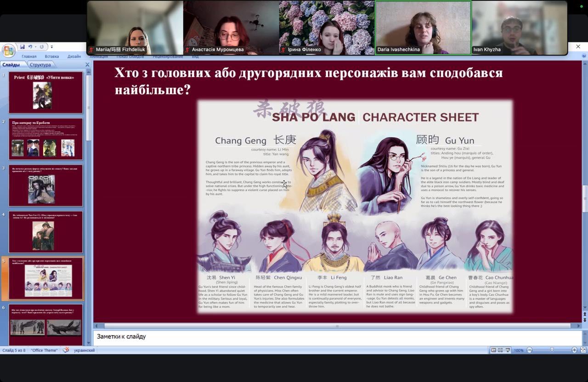Viewport: 588px width, 382px height.
Task: Zoom out with the minus button
Action: pos(529,350)
